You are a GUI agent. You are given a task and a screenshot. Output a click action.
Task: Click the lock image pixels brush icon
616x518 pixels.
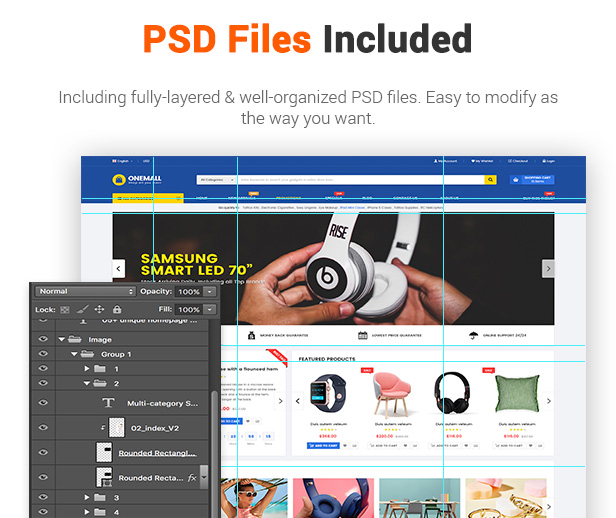(x=83, y=310)
